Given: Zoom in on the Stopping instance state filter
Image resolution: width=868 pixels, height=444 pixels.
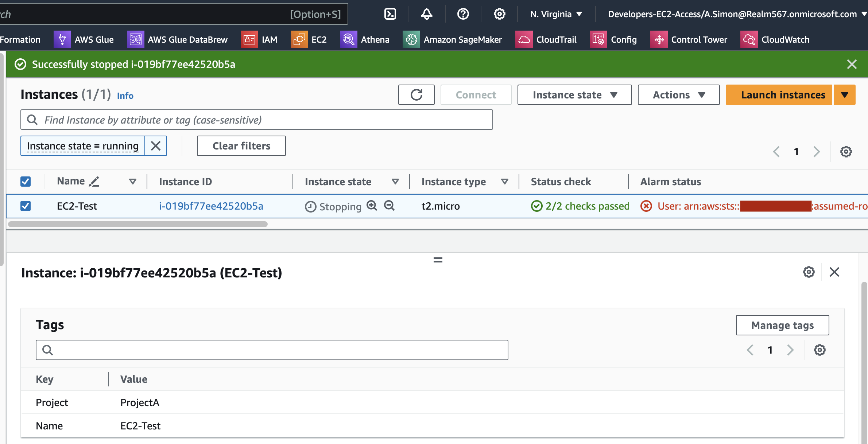Looking at the screenshot, I should tap(372, 206).
